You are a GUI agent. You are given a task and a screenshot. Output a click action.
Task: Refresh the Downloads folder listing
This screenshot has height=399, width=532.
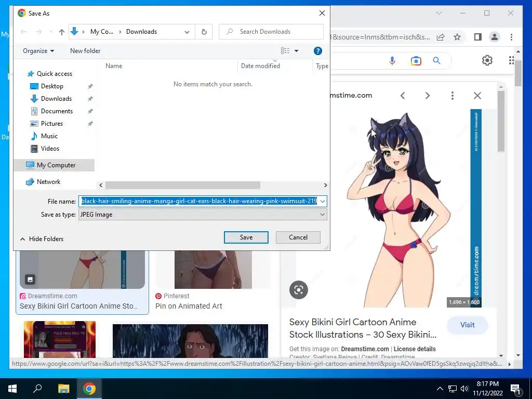[204, 32]
